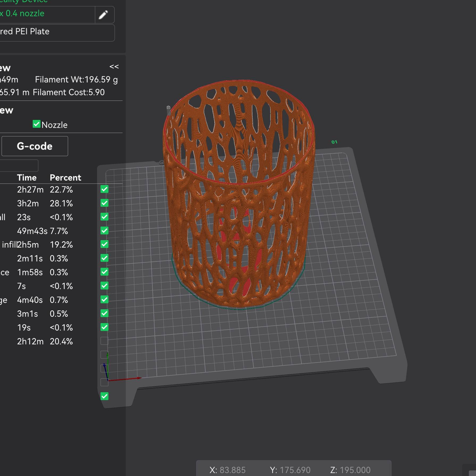Enable the unchecked 2h12m row checkbox
Image resolution: width=476 pixels, height=476 pixels.
pos(105,341)
